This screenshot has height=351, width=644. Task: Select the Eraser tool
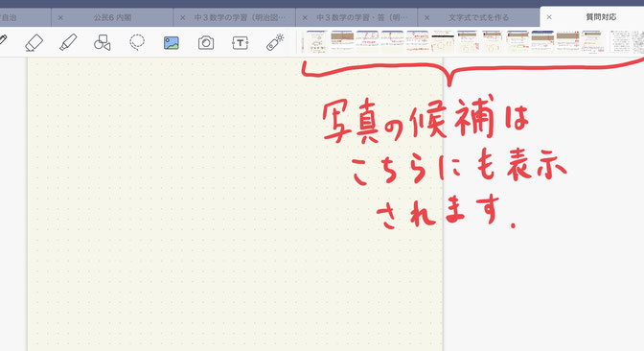(x=34, y=43)
